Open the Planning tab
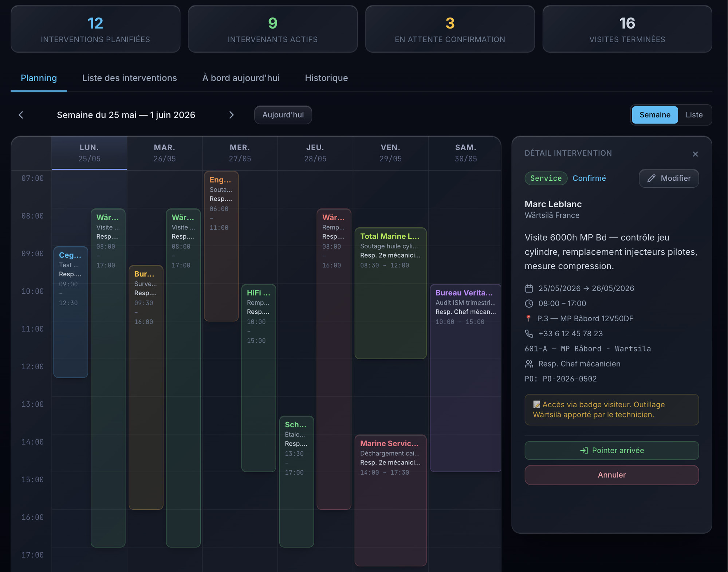The width and height of the screenshot is (728, 572). [x=39, y=78]
